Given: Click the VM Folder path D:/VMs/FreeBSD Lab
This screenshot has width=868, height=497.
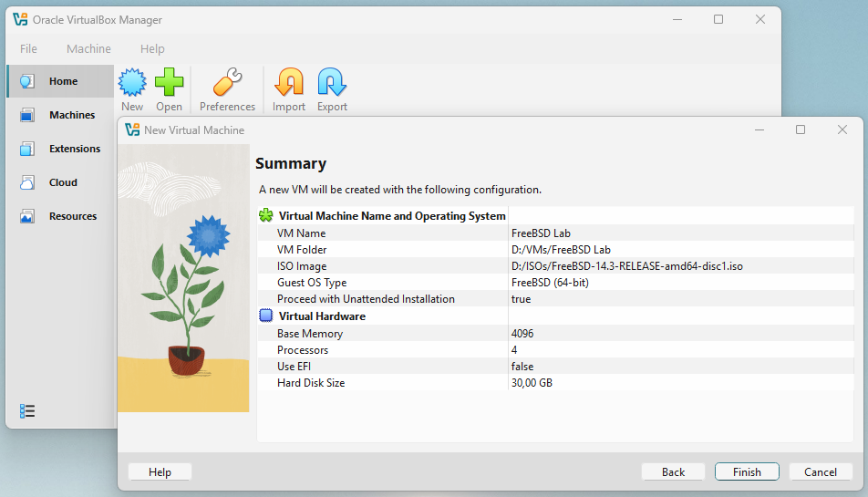Looking at the screenshot, I should click(x=561, y=250).
